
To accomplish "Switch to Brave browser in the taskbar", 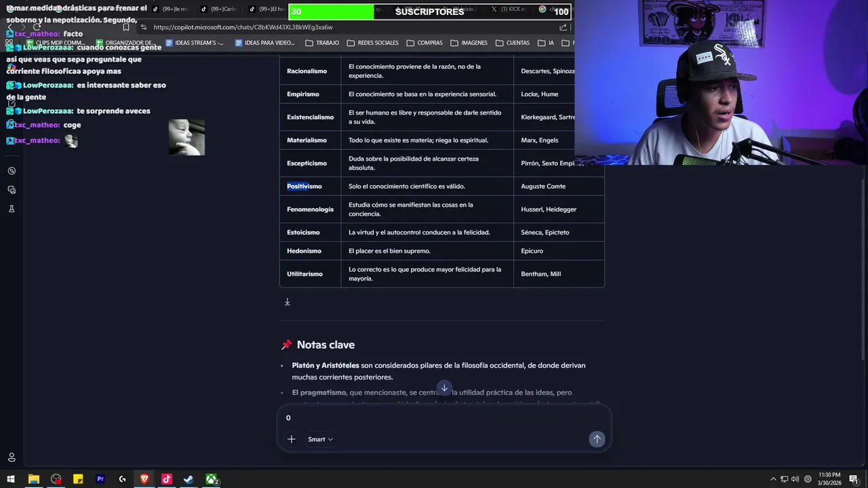I will tap(144, 479).
